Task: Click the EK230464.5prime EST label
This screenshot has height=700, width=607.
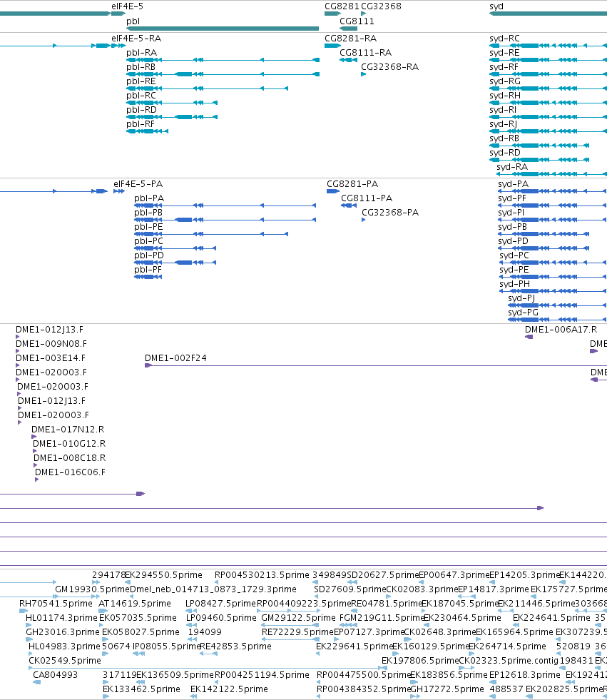Action: click(462, 618)
